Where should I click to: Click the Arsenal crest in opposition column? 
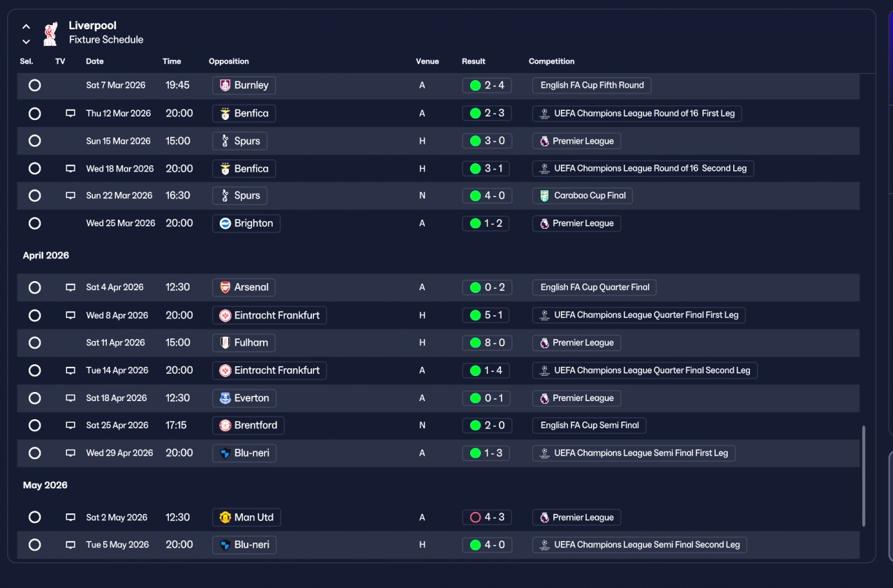[x=225, y=287]
